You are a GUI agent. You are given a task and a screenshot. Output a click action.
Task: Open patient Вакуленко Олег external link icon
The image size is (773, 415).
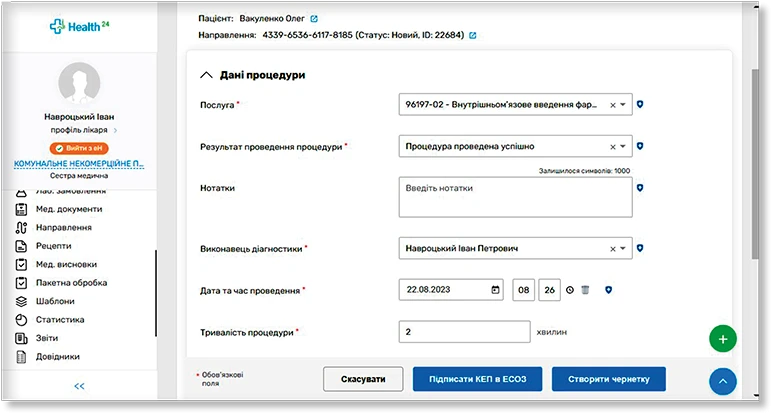tap(314, 19)
